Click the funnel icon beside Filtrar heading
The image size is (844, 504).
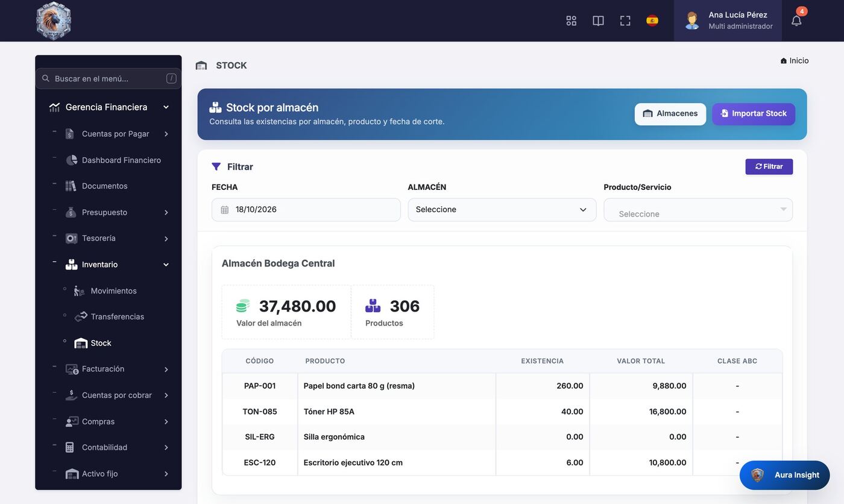click(216, 166)
